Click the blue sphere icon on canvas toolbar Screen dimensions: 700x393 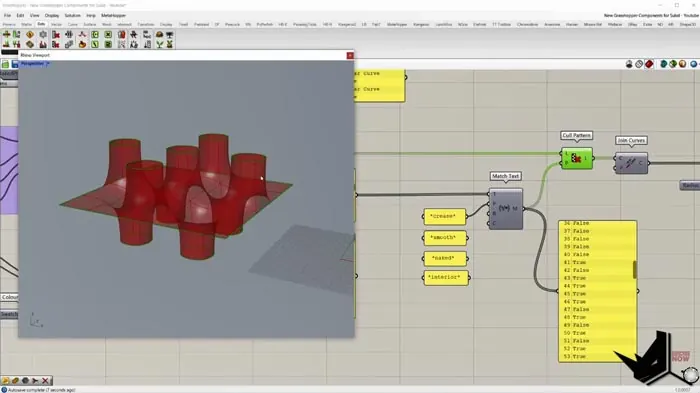pos(693,64)
